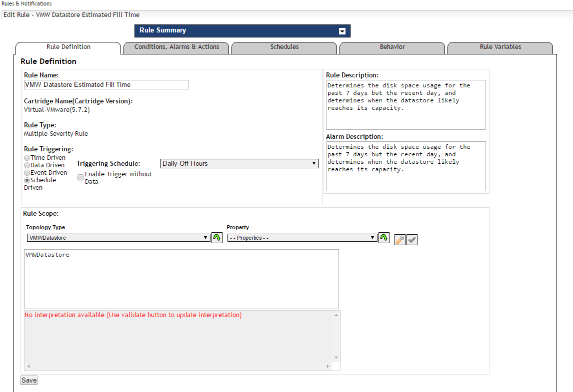Open the Property dropdown
This screenshot has height=392, width=573.
tap(302, 238)
